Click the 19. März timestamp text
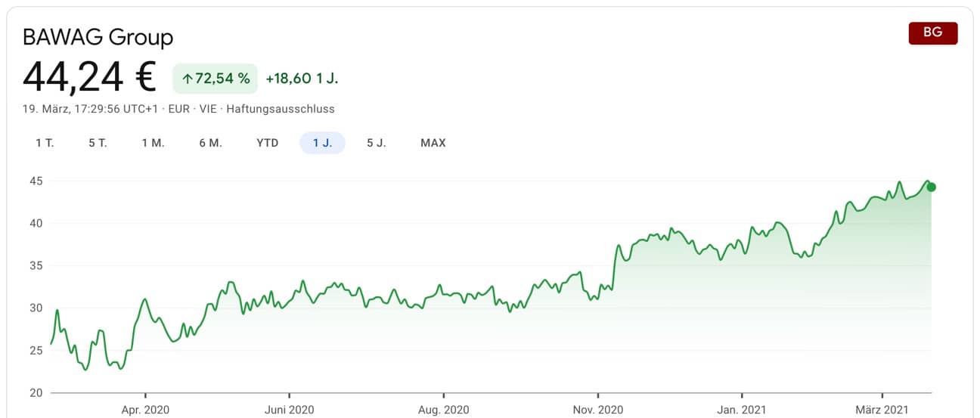Image resolution: width=980 pixels, height=418 pixels. (91, 109)
